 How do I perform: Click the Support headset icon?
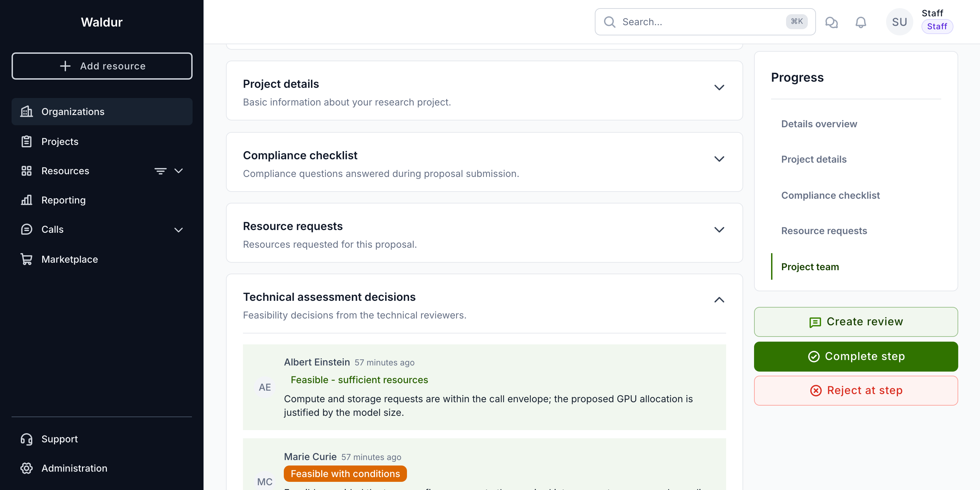tap(26, 439)
